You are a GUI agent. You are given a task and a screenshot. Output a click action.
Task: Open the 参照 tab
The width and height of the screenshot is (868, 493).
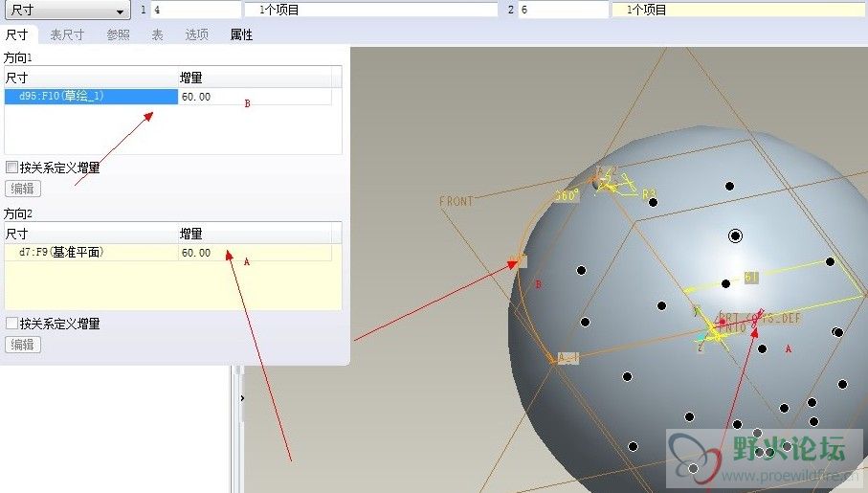pos(118,34)
